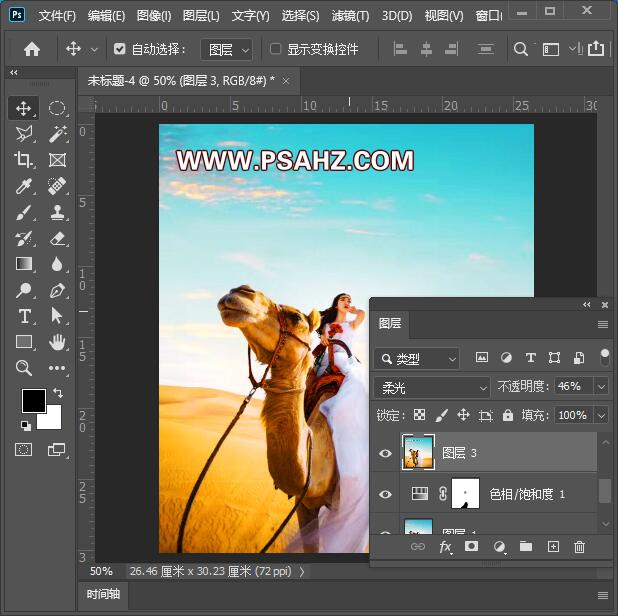Select the Blur tool
The width and height of the screenshot is (618, 616).
(x=57, y=264)
